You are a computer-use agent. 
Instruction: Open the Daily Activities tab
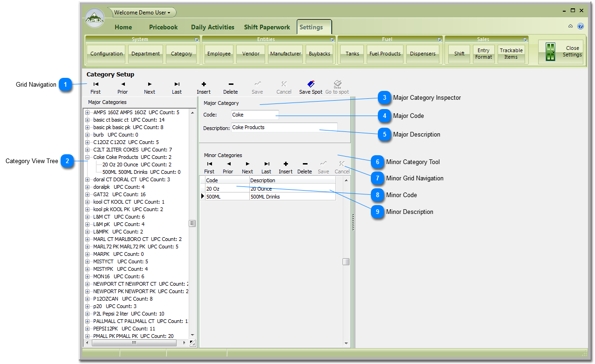click(212, 27)
